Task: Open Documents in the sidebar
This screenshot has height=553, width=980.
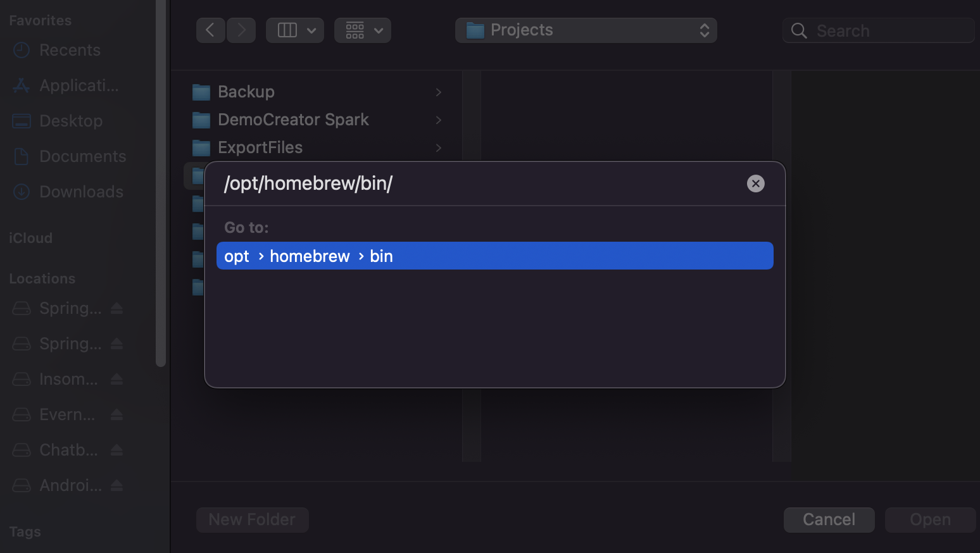Action: click(82, 156)
